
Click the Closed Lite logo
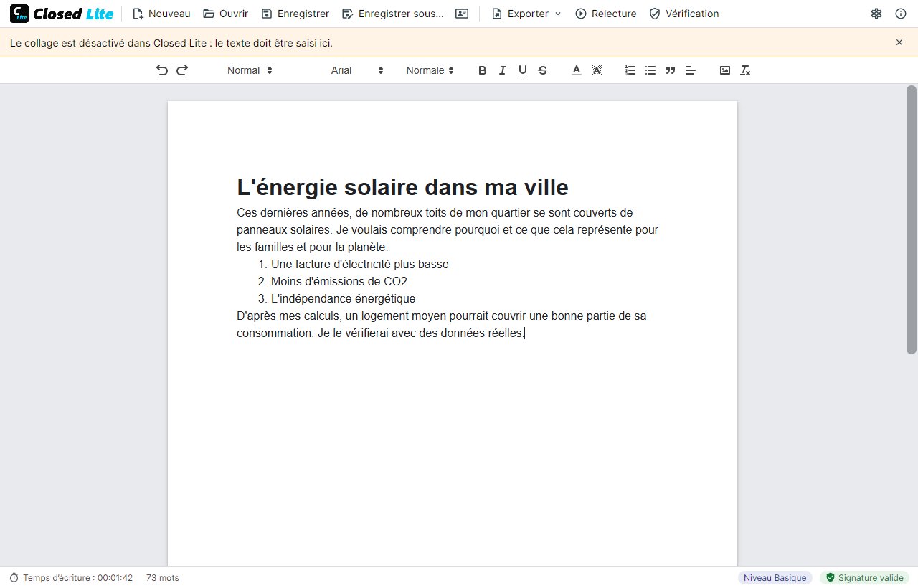62,14
